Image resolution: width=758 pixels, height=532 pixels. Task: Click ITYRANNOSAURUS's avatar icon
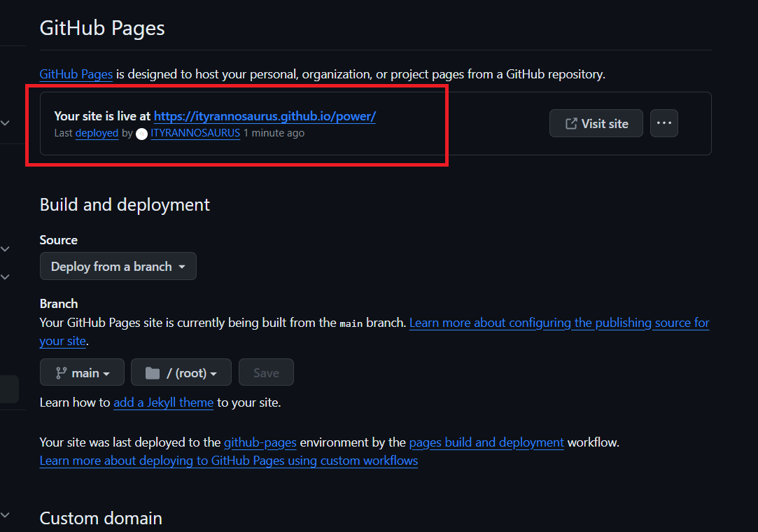click(x=141, y=133)
